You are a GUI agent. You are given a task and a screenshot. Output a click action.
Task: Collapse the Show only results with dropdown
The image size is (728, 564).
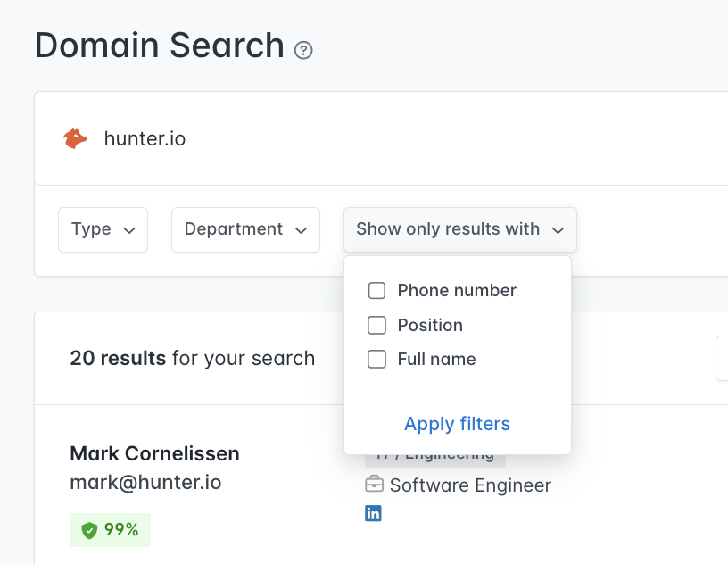[x=460, y=229]
